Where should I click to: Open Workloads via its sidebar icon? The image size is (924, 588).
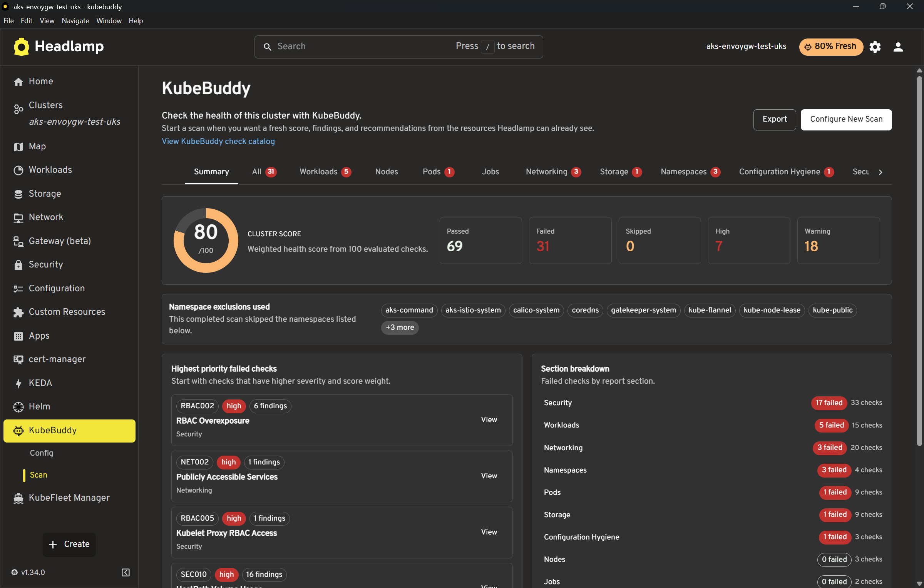(x=18, y=170)
